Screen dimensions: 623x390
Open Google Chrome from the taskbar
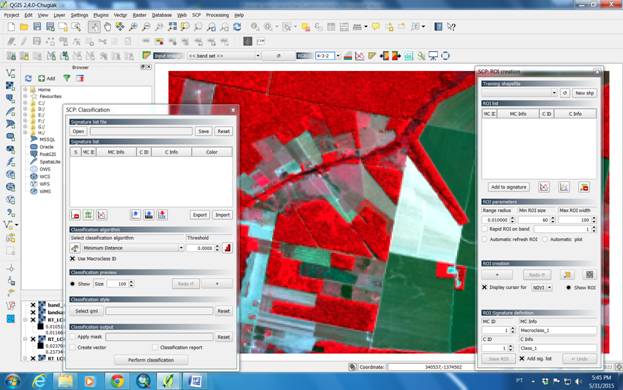point(117,381)
